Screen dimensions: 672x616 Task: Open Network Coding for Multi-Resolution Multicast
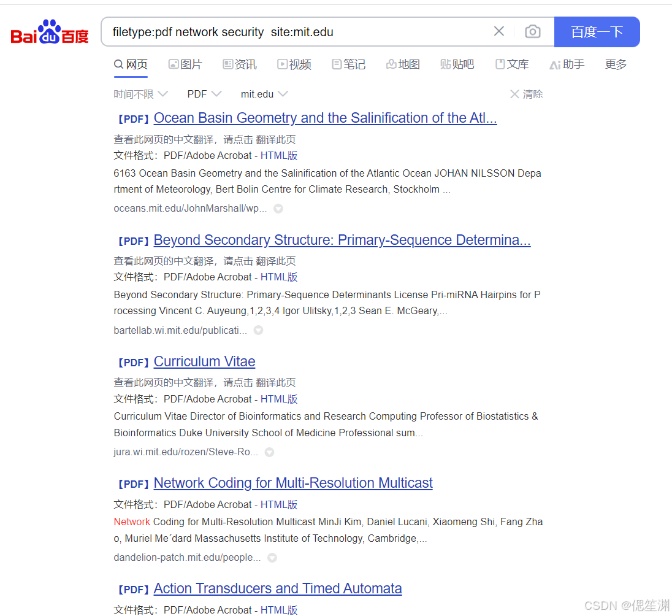[293, 483]
